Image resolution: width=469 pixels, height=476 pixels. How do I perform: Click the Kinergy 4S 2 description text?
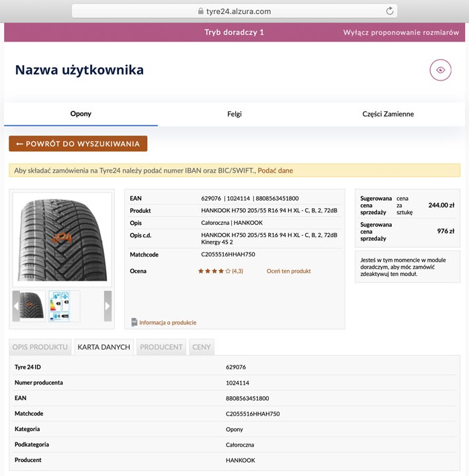click(217, 242)
